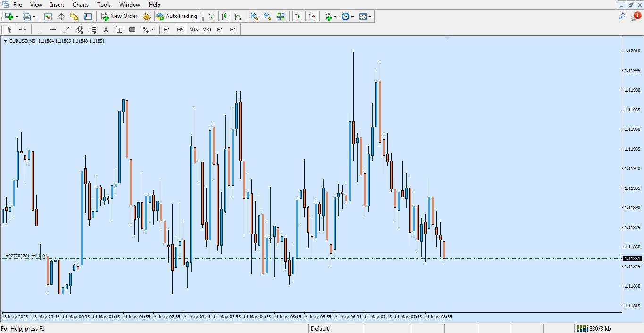Show the Navigator panel via star-folder icon
Image resolution: width=644 pixels, height=333 pixels.
[75, 17]
